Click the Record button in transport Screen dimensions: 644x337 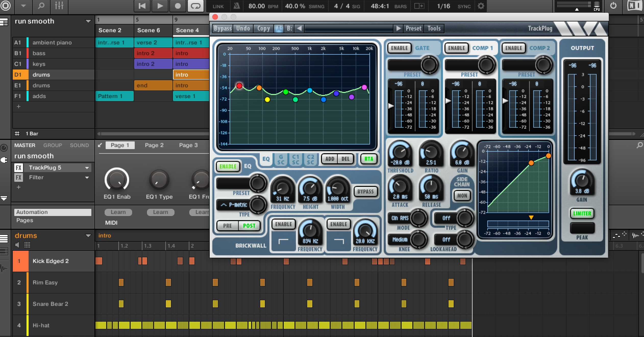pyautogui.click(x=178, y=6)
